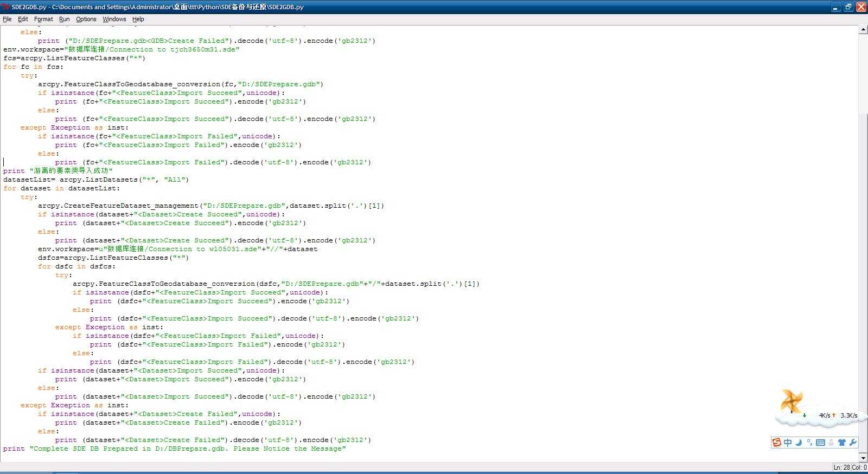The height and width of the screenshot is (474, 868).
Task: Click the line 'for dsfc in dsfcs:'
Action: tap(76, 266)
